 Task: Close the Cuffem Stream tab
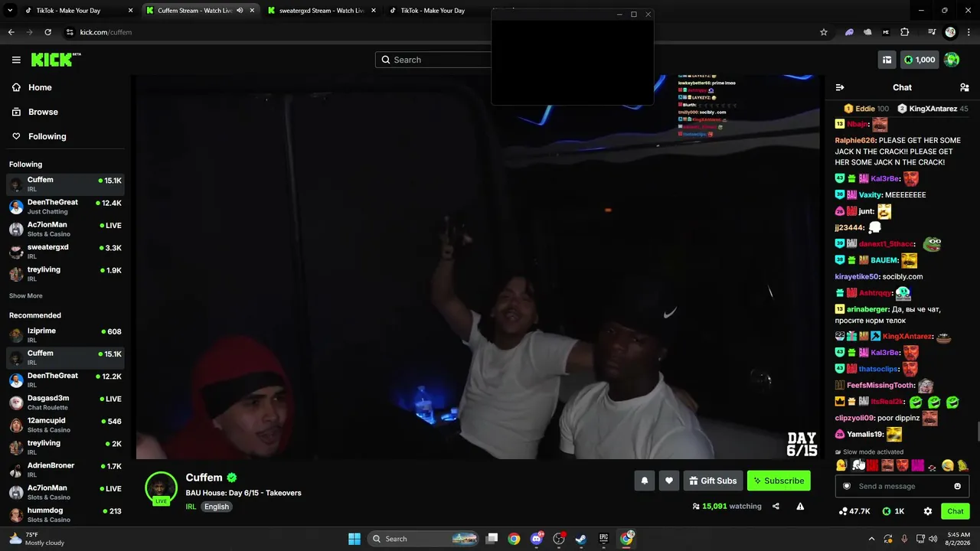click(x=252, y=11)
